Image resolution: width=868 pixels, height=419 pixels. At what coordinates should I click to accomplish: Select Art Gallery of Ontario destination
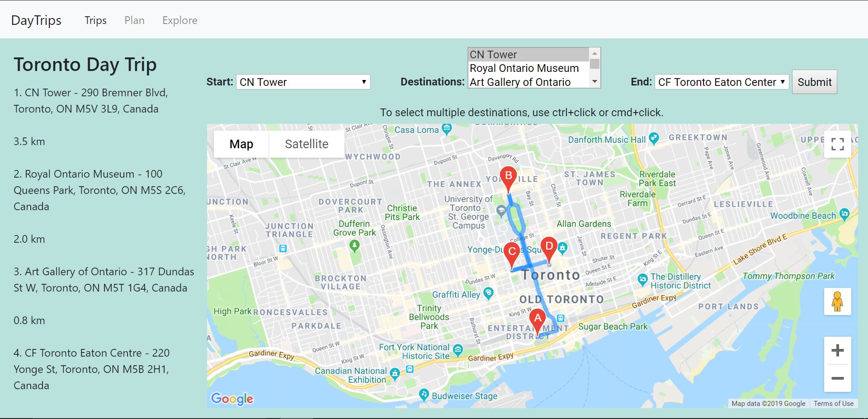click(x=528, y=82)
